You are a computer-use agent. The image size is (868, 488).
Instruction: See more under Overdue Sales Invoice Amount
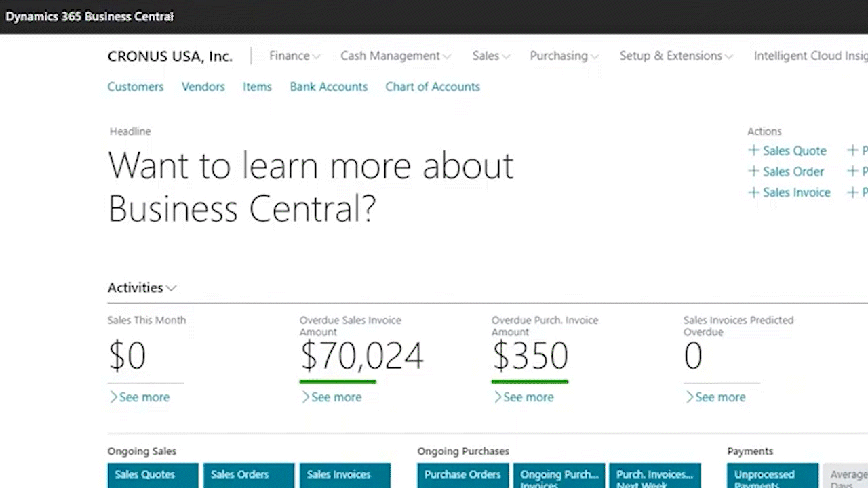tap(332, 397)
